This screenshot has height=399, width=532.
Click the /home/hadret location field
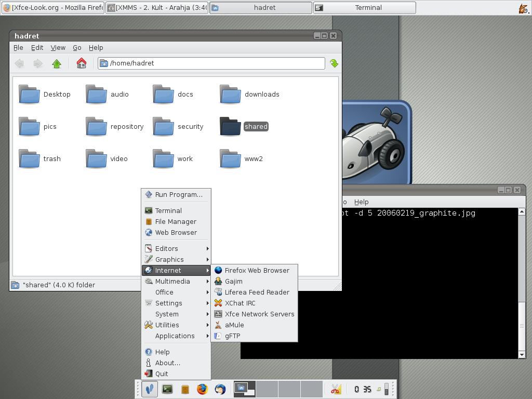pyautogui.click(x=211, y=63)
